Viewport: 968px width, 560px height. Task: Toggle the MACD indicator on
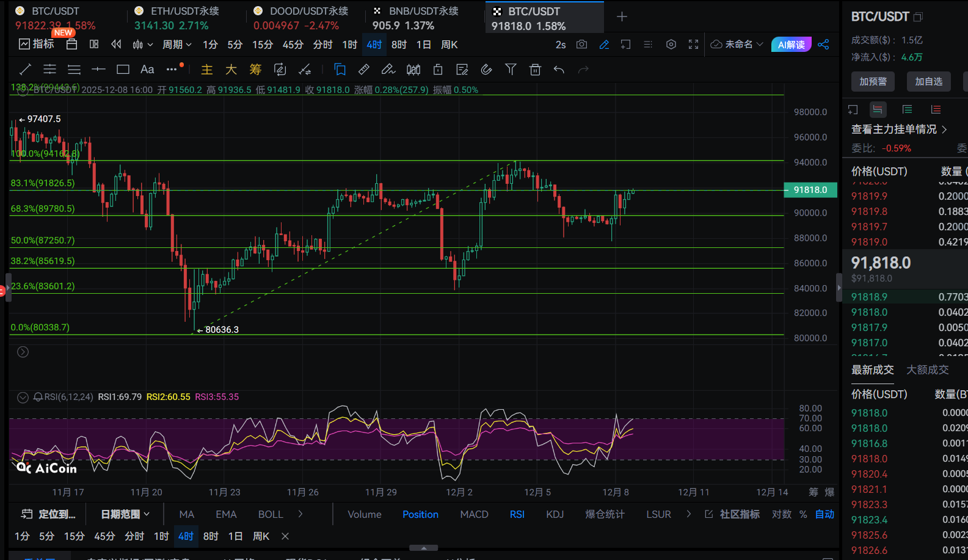(474, 514)
